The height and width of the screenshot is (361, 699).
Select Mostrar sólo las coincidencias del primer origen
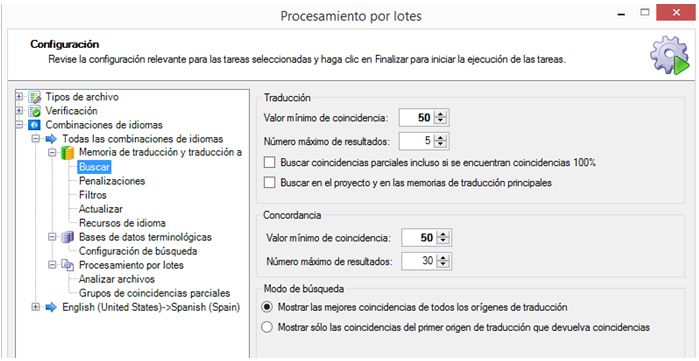(x=267, y=328)
